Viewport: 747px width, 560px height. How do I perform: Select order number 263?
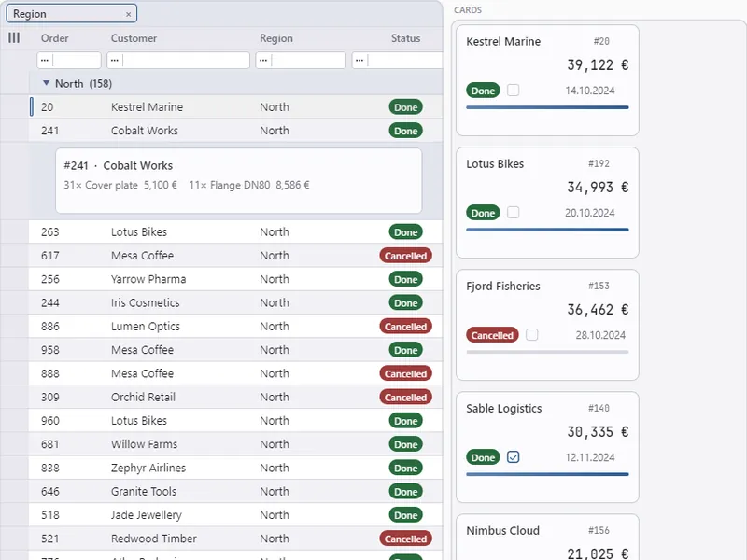(50, 231)
